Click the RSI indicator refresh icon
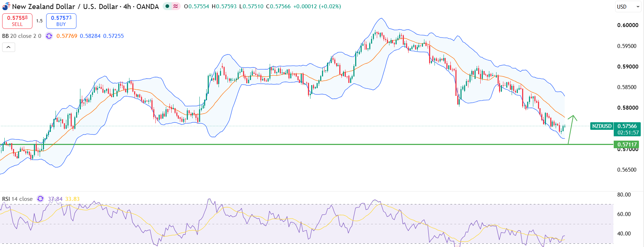The width and height of the screenshot is (644, 247). (40, 199)
